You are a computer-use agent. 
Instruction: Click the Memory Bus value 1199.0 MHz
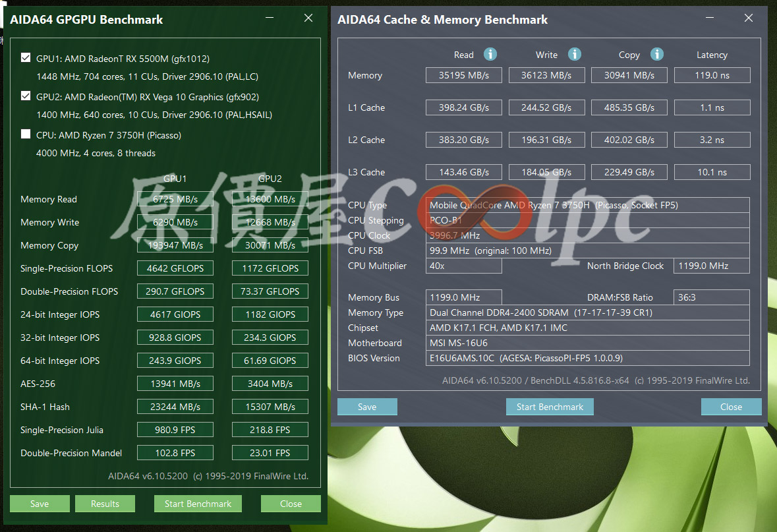click(464, 297)
